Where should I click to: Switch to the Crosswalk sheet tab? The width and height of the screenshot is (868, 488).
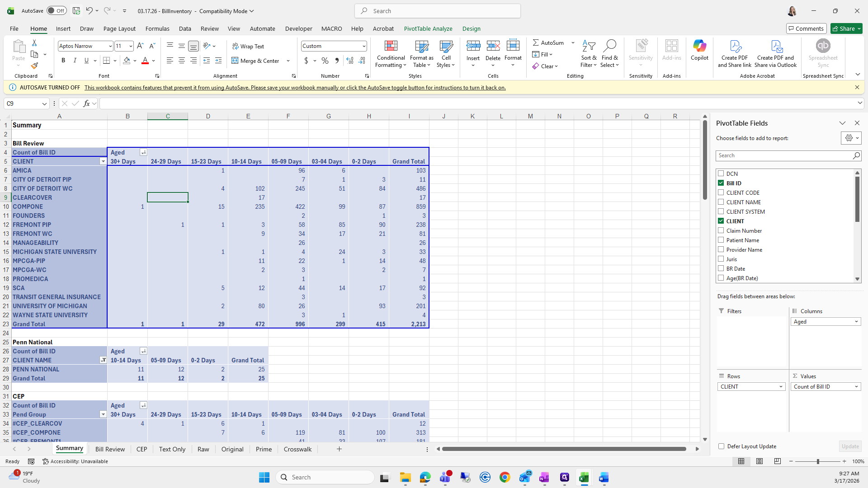297,449
